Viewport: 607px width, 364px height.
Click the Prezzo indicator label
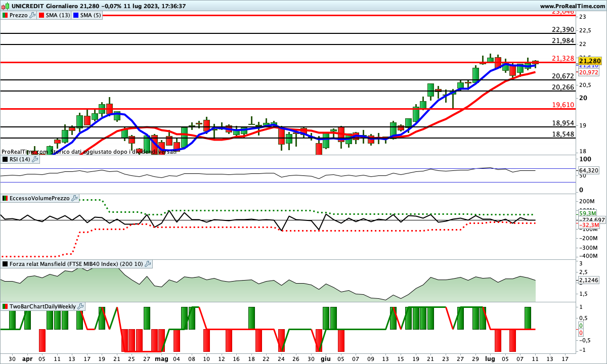pyautogui.click(x=19, y=15)
